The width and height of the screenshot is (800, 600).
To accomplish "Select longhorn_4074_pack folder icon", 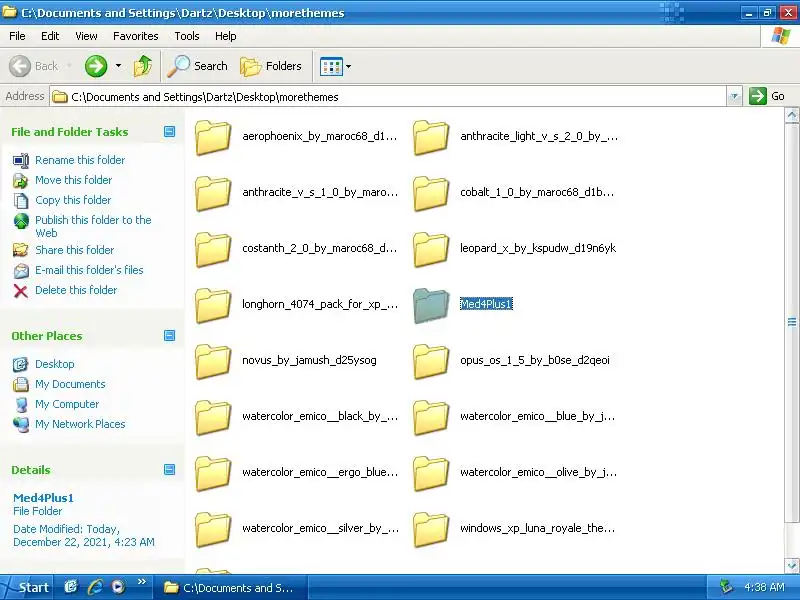I will click(213, 305).
